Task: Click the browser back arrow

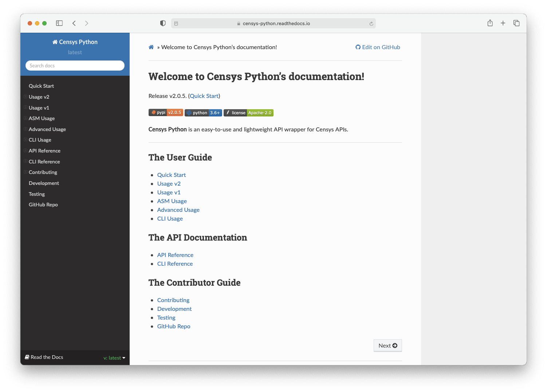Action: point(74,23)
